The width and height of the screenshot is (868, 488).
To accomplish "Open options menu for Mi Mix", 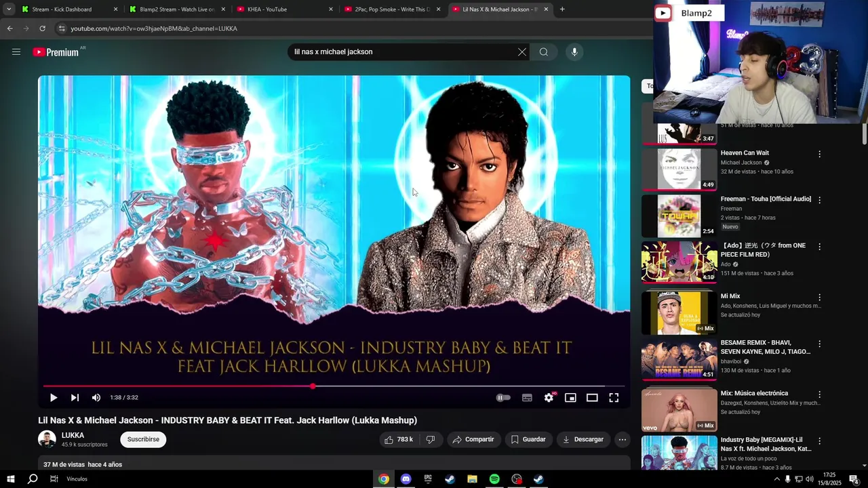I will point(819,297).
